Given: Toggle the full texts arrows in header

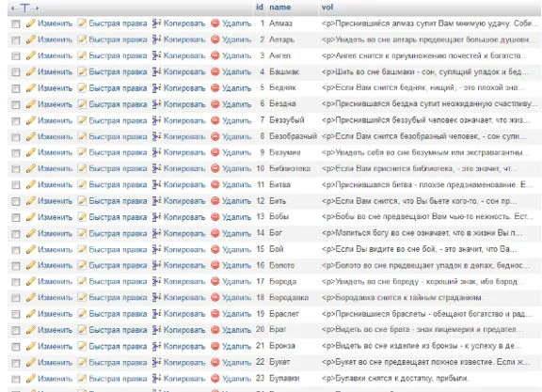Looking at the screenshot, I should click(x=24, y=8).
